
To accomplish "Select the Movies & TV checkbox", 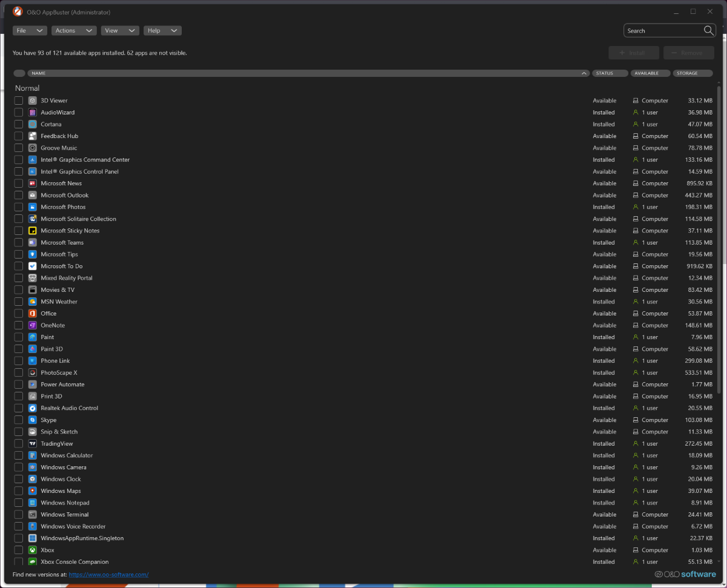I will (x=19, y=290).
